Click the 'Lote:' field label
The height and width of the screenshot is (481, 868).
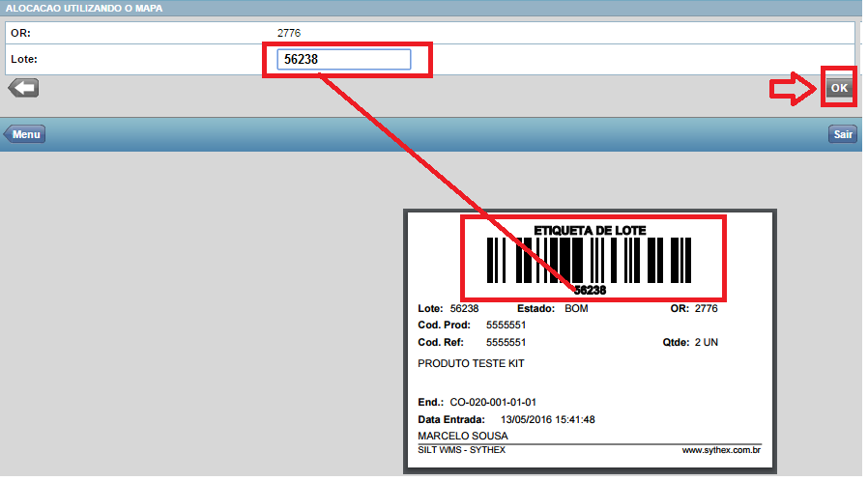point(24,59)
